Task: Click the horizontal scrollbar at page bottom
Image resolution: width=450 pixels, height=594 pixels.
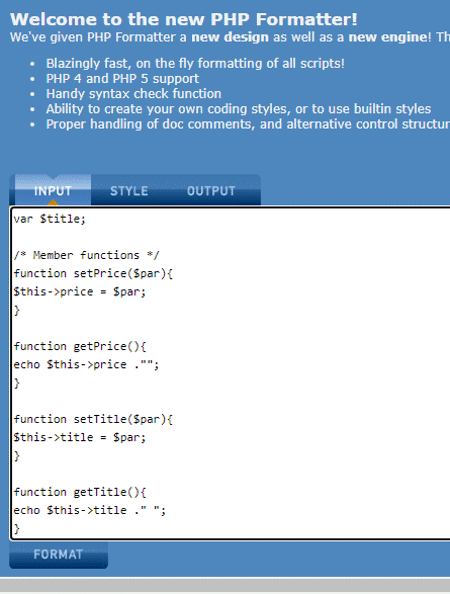Action: [225, 586]
